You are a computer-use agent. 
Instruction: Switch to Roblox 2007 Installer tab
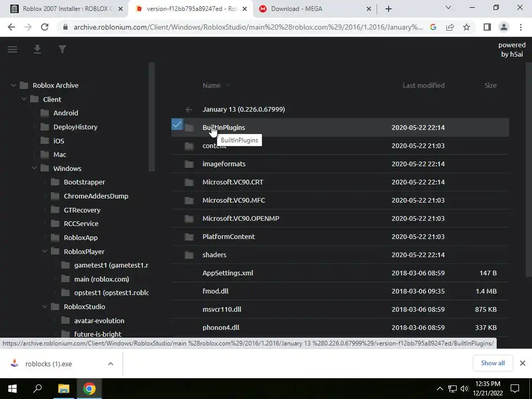pyautogui.click(x=67, y=9)
